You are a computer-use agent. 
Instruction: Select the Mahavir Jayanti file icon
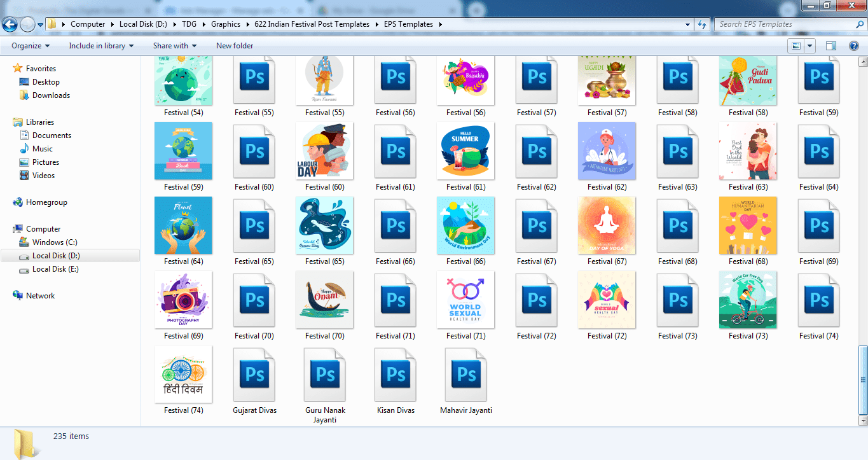click(466, 375)
